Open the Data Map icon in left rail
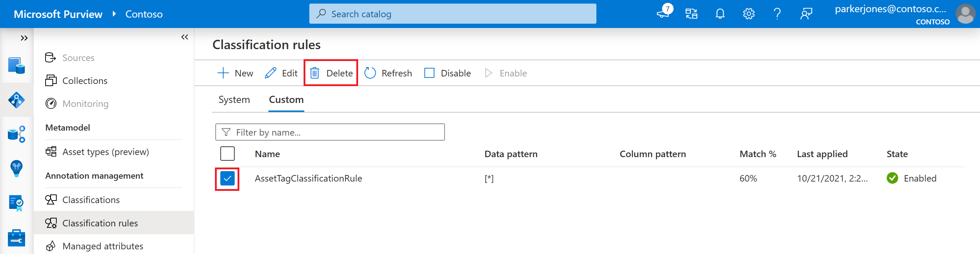The image size is (980, 254). pyautogui.click(x=17, y=100)
